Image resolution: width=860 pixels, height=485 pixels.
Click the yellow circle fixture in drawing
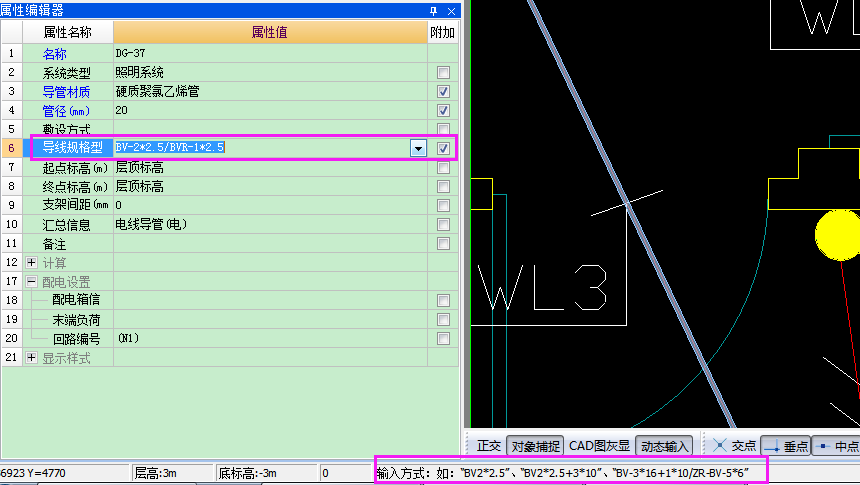(x=838, y=235)
